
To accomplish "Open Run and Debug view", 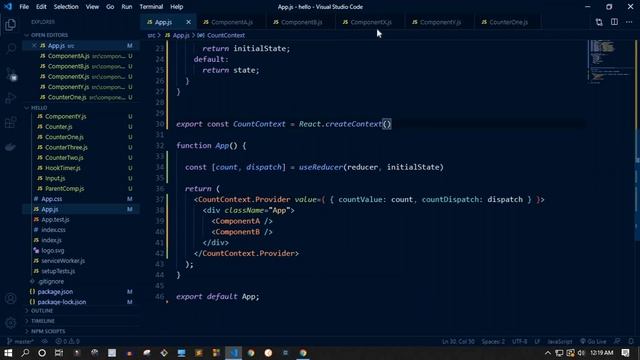I will click(11, 98).
